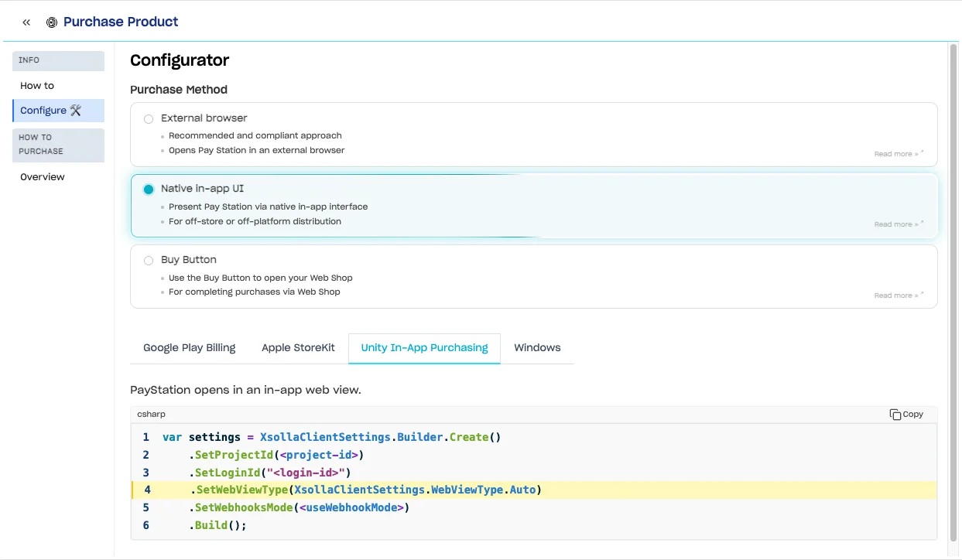The height and width of the screenshot is (560, 962).
Task: Open How to in sidebar
Action: (x=59, y=86)
